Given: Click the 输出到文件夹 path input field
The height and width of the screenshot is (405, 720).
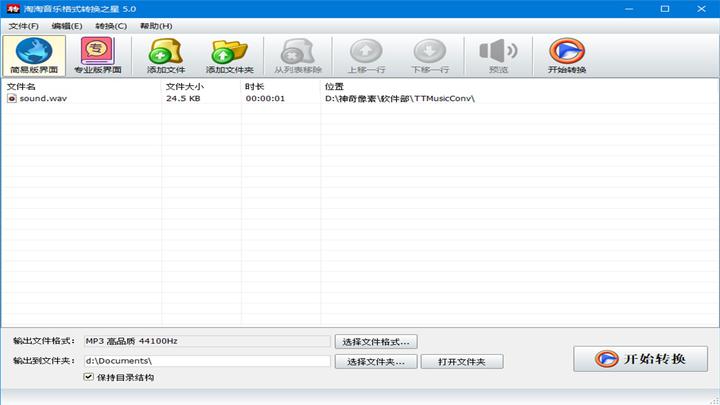Looking at the screenshot, I should 207,361.
